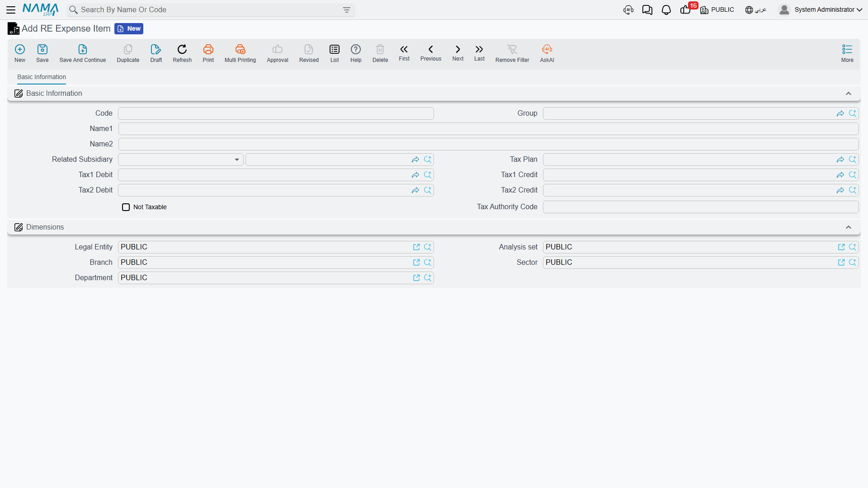Search icon for Related Subsidiary field
Viewport: 868px width, 488px height.
click(x=428, y=160)
